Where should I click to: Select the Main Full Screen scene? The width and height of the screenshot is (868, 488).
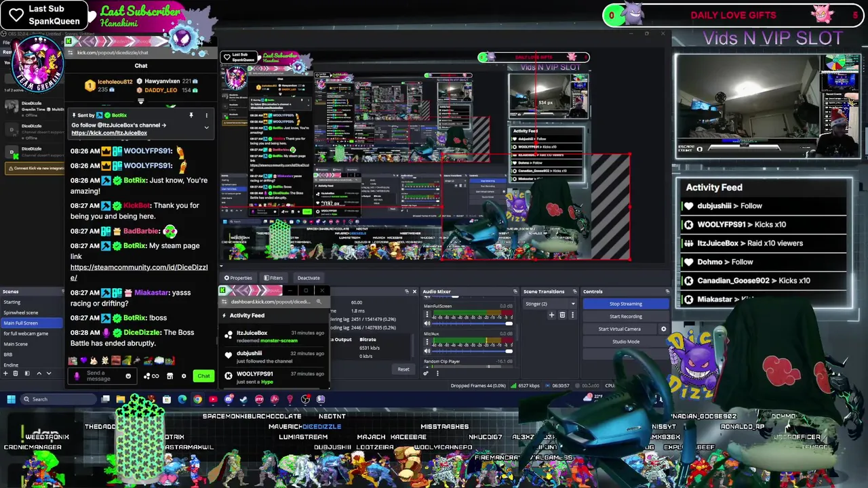(32, 323)
